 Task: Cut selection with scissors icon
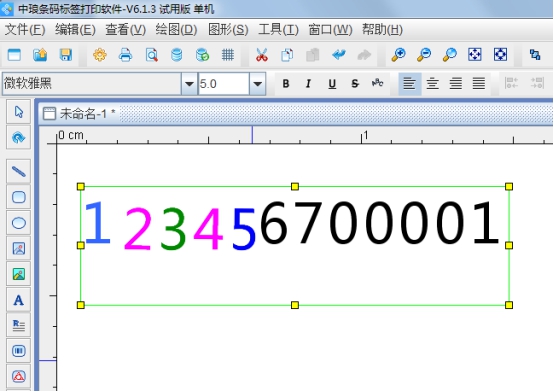(262, 55)
